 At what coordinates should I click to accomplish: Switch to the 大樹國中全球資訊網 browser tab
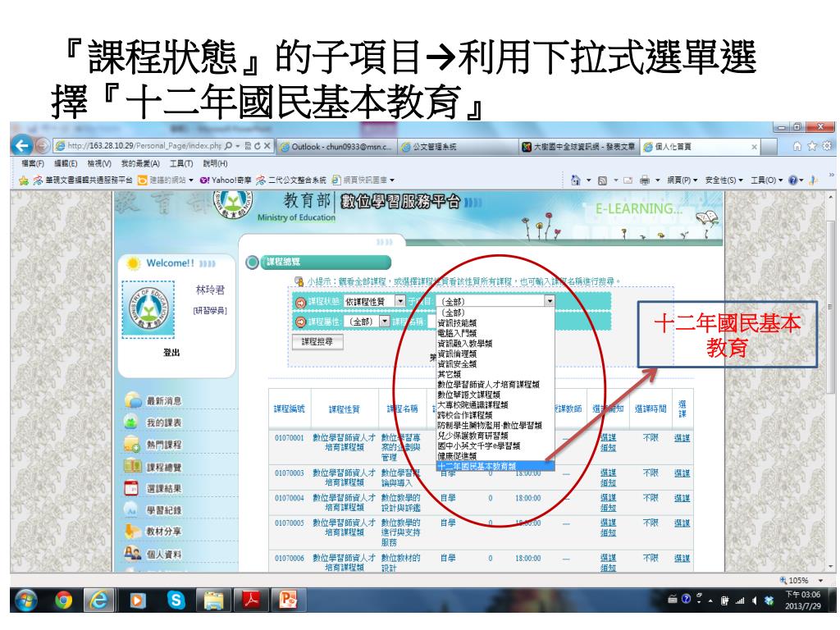[x=579, y=146]
